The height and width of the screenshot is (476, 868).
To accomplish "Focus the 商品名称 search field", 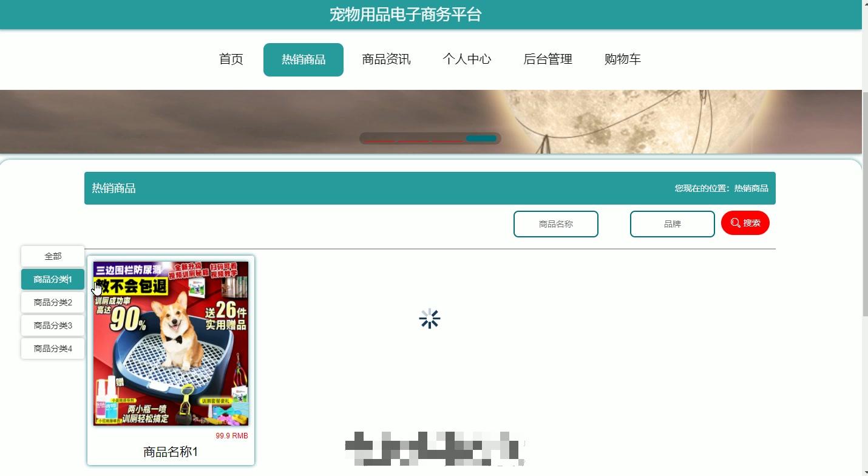I will (556, 224).
